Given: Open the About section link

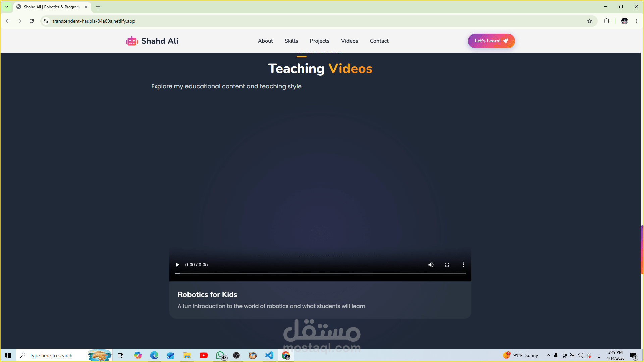Looking at the screenshot, I should pos(265,41).
